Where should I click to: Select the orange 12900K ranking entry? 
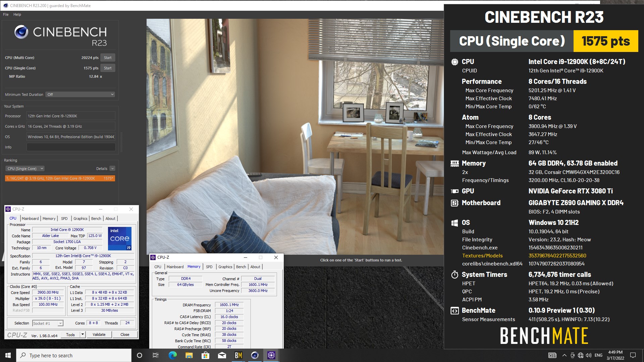pos(60,178)
